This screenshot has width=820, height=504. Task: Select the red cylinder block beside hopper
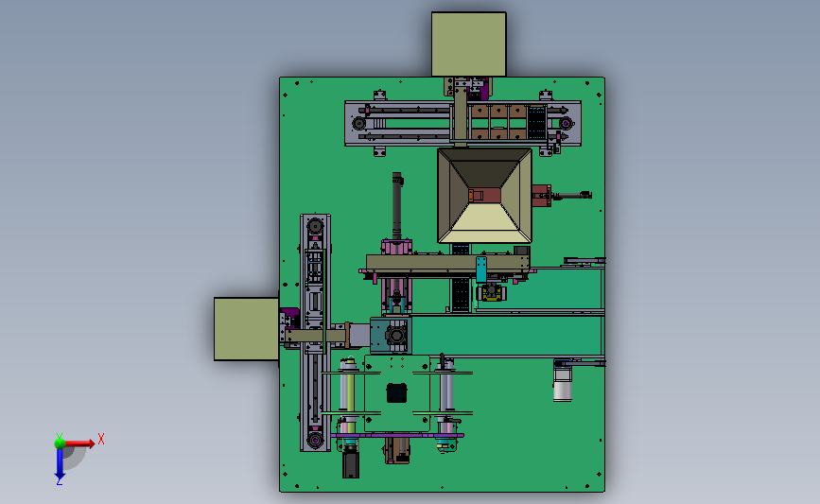click(x=541, y=196)
